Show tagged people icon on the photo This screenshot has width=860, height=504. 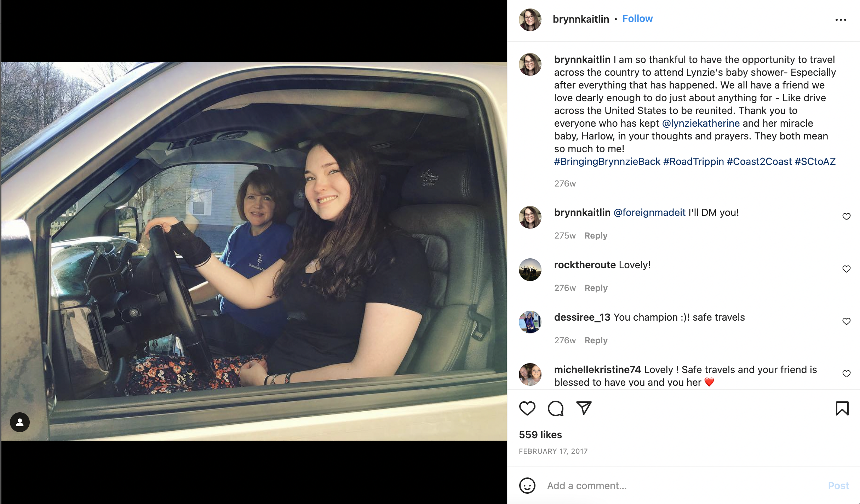coord(20,422)
